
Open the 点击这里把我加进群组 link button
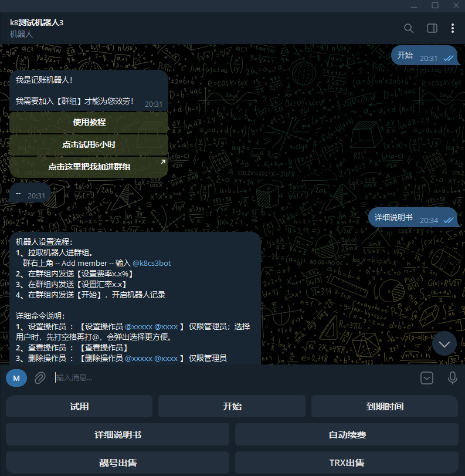[89, 167]
